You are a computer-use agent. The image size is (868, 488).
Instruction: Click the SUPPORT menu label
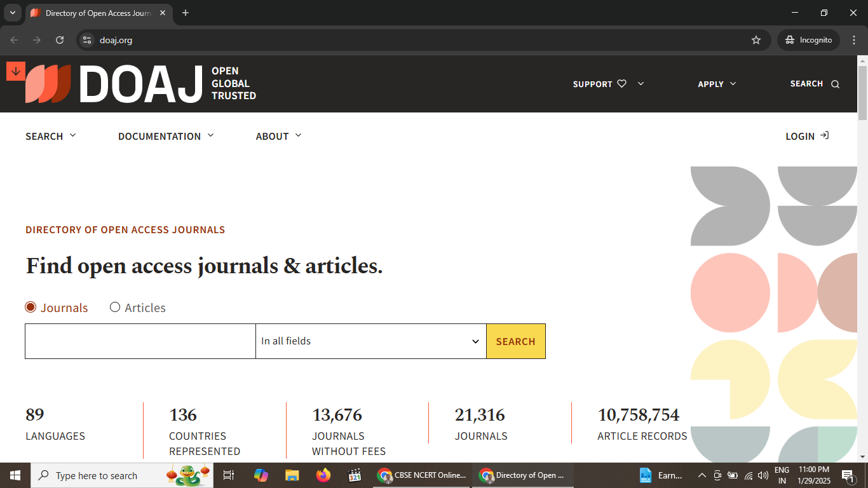593,84
